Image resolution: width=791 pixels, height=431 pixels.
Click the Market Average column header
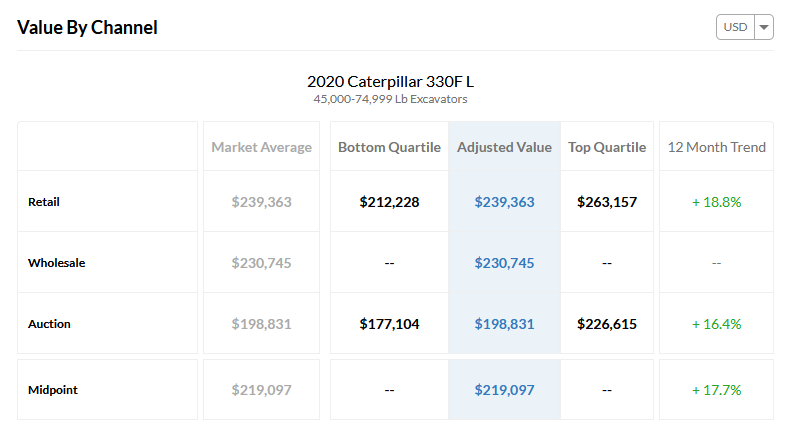coord(261,147)
